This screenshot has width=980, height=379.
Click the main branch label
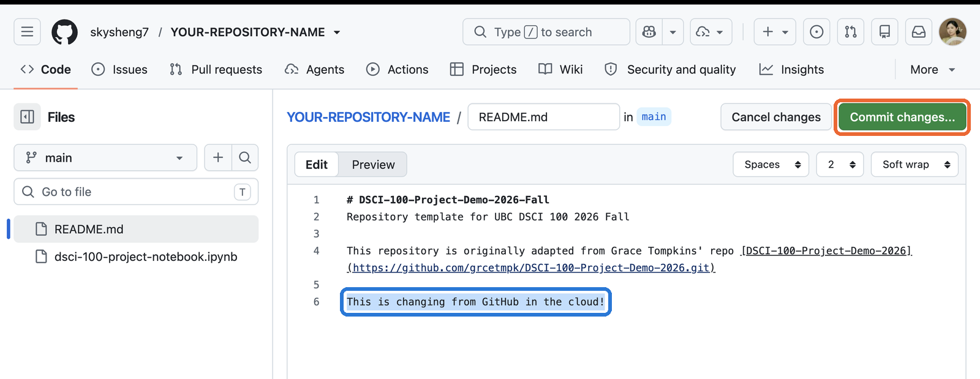(x=654, y=116)
